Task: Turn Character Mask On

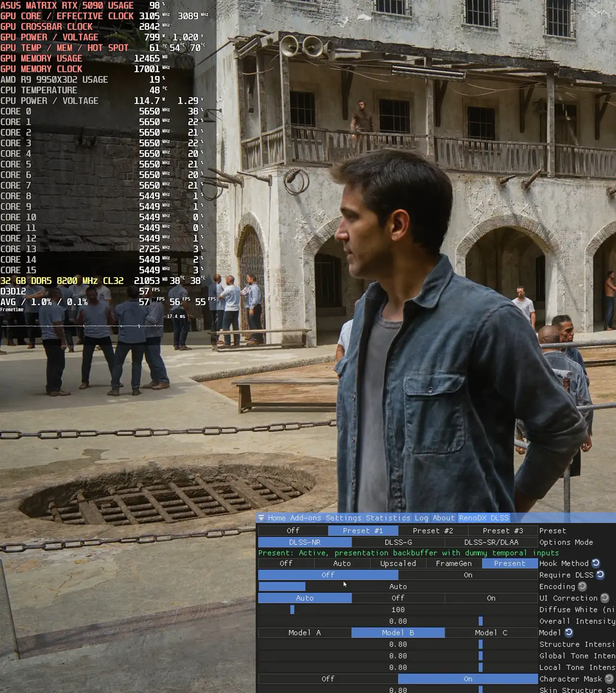Action: pyautogui.click(x=468, y=679)
